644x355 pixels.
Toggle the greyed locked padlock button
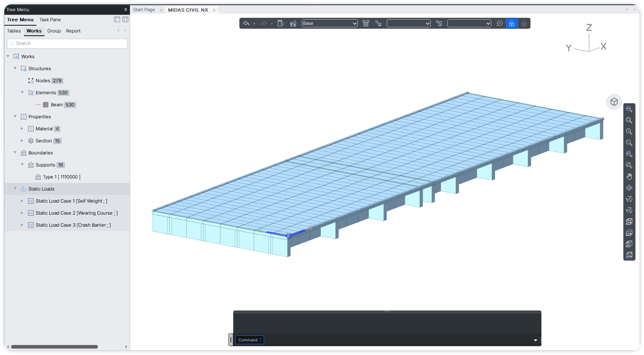pos(524,23)
